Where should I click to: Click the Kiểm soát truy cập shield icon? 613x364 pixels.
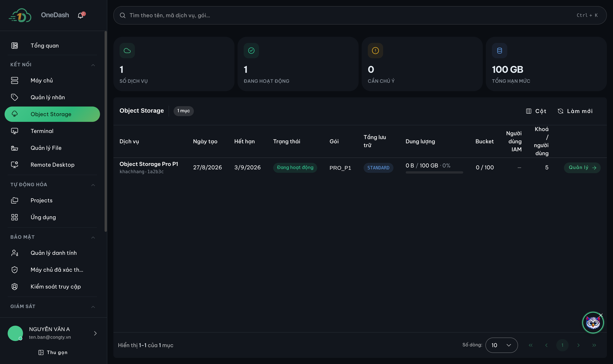click(15, 286)
